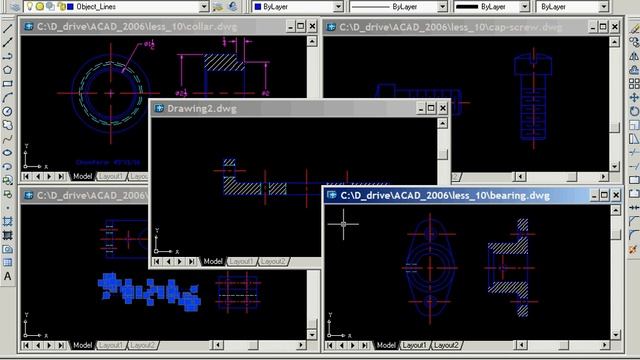Select the Stretch tool
This screenshot has height=360, width=640.
pos(634,139)
